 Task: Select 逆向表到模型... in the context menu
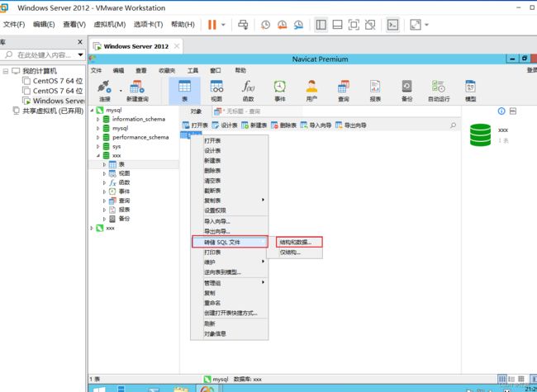point(222,272)
